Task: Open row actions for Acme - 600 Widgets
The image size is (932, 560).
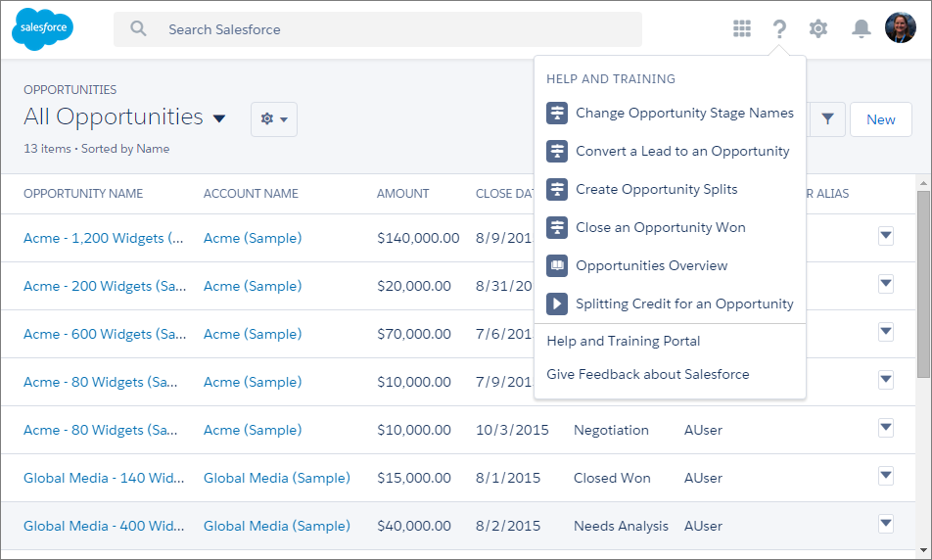Action: 886,332
